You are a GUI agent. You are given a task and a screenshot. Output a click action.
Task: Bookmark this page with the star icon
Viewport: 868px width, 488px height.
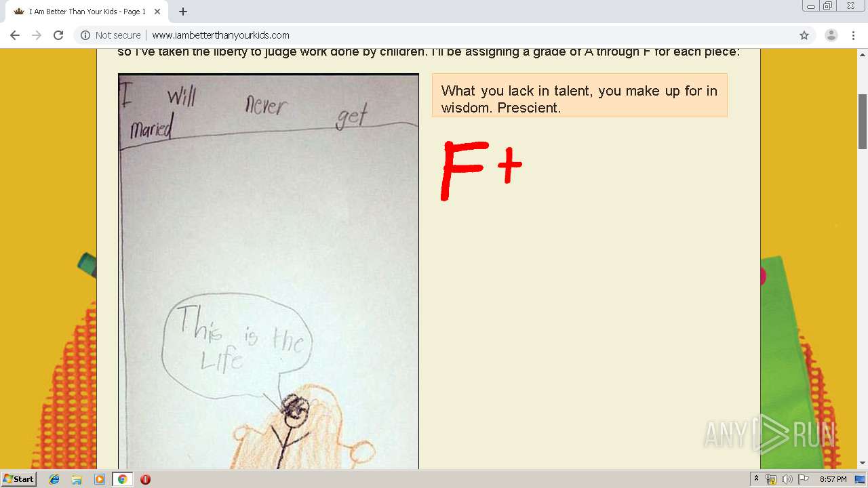(x=804, y=35)
